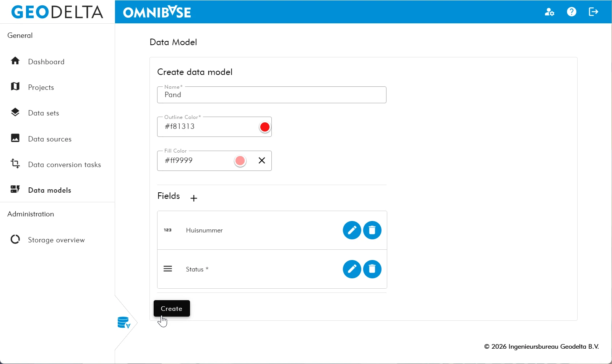The image size is (612, 364).
Task: Clear the Fill Color value
Action: click(262, 161)
